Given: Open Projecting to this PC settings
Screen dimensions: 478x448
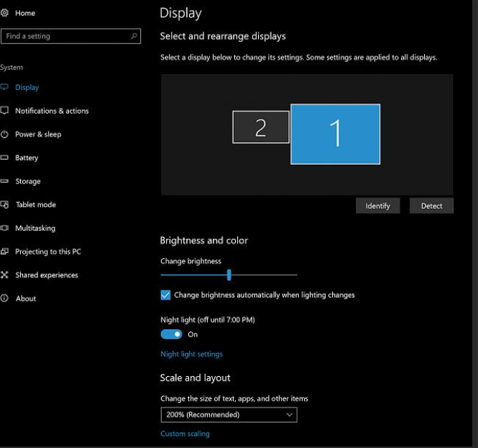Looking at the screenshot, I should (x=48, y=252).
